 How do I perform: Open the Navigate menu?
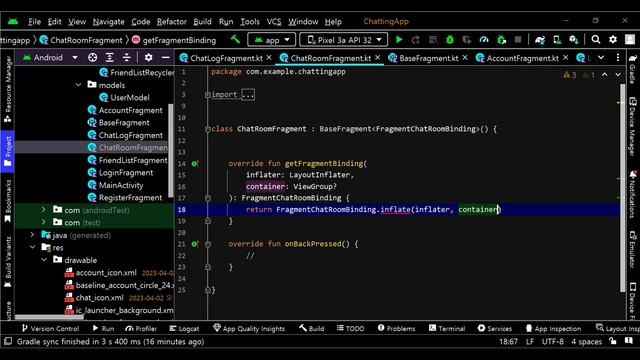[108, 22]
